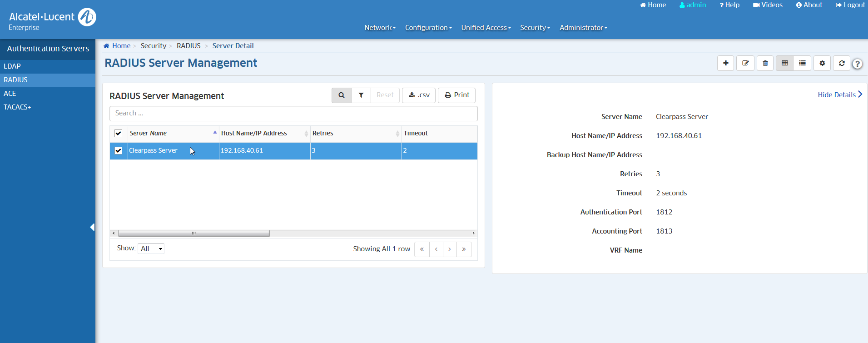Collapse the left sidebar with arrow
Viewport: 868px width, 343px height.
pos(92,227)
